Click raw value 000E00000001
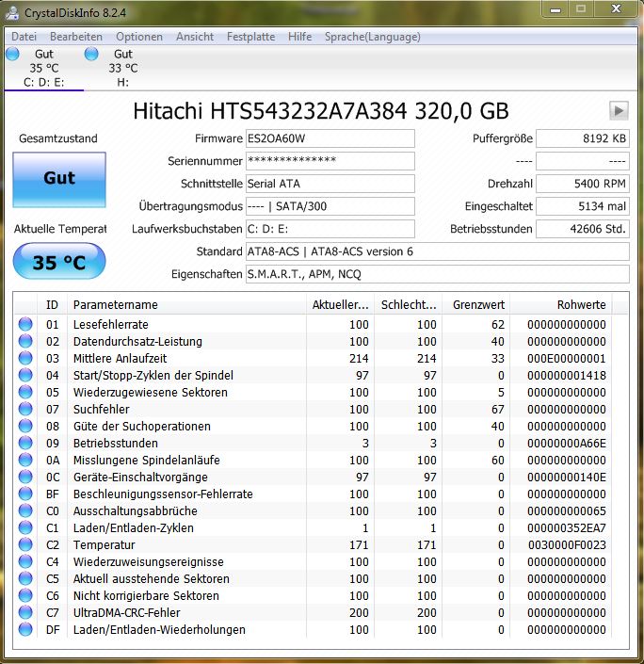 567,359
